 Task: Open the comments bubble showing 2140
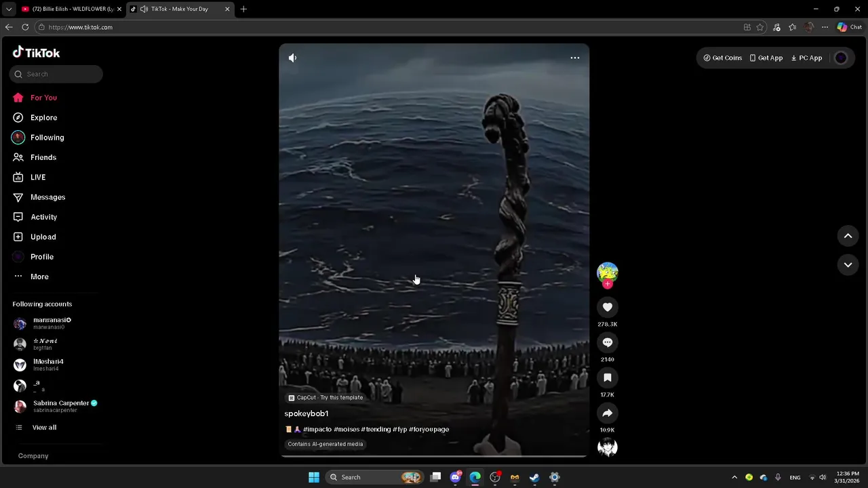tap(608, 342)
